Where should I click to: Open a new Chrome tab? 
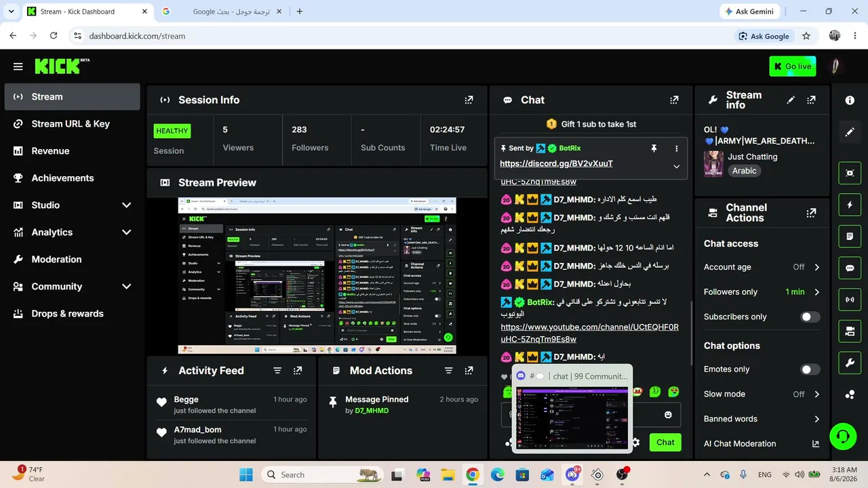[x=300, y=12]
